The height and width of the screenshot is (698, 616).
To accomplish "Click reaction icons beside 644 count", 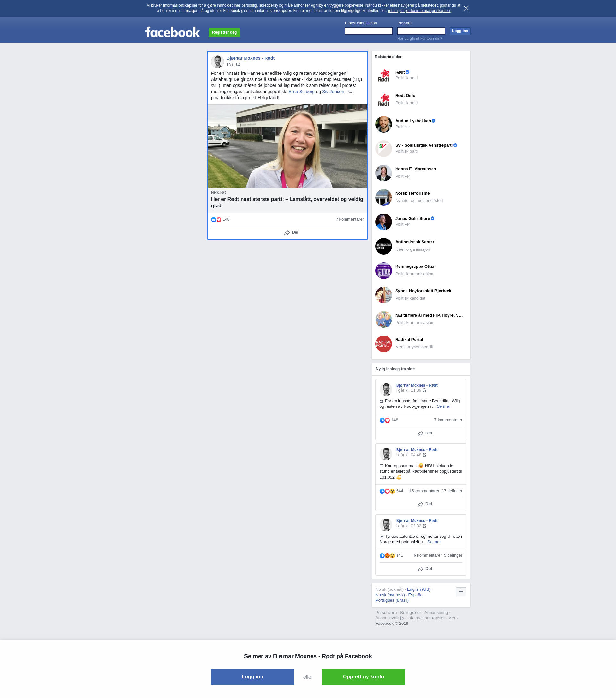I will pyautogui.click(x=387, y=491).
